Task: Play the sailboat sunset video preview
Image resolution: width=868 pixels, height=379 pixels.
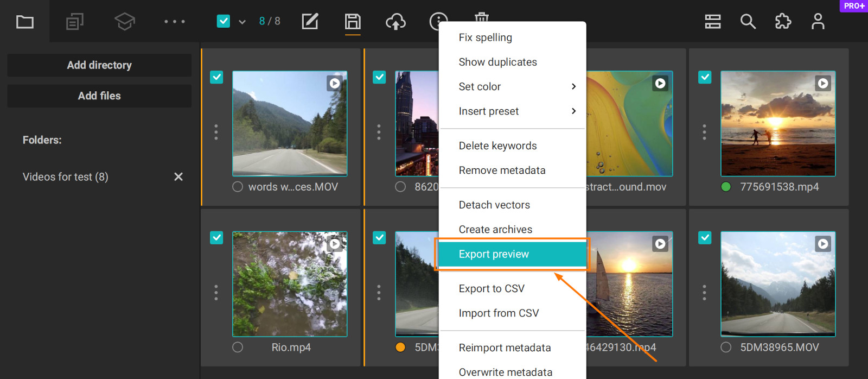Action: pos(660,244)
